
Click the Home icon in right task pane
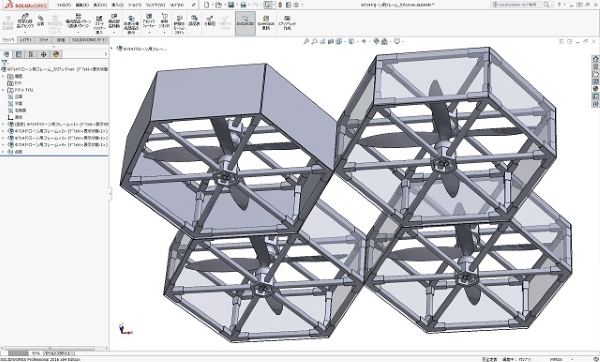[x=595, y=59]
